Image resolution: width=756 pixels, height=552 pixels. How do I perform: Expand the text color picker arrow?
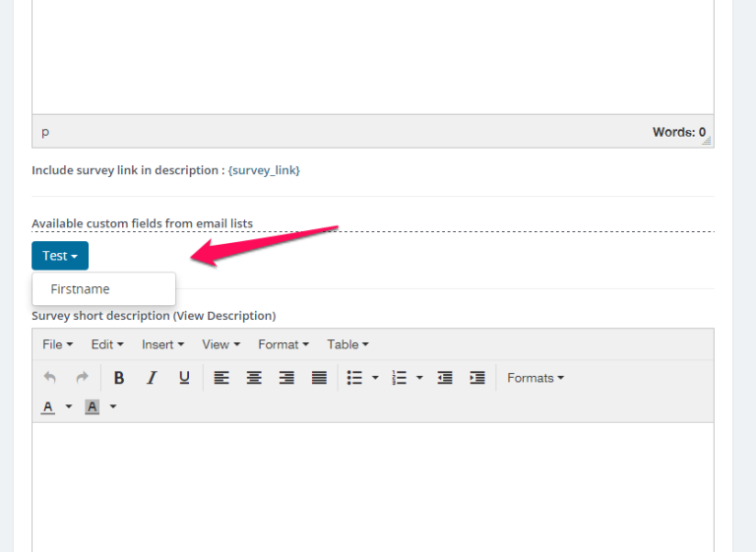pyautogui.click(x=69, y=406)
